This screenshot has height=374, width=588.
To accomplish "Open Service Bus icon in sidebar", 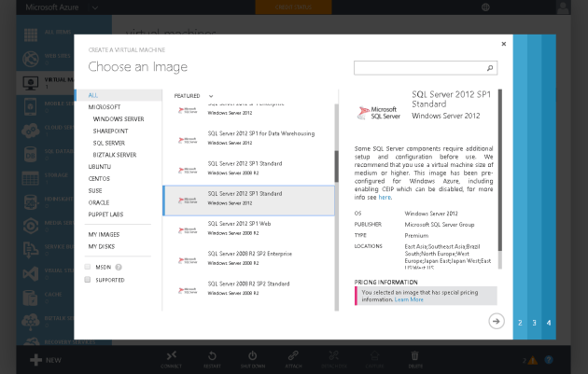I will click(31, 250).
